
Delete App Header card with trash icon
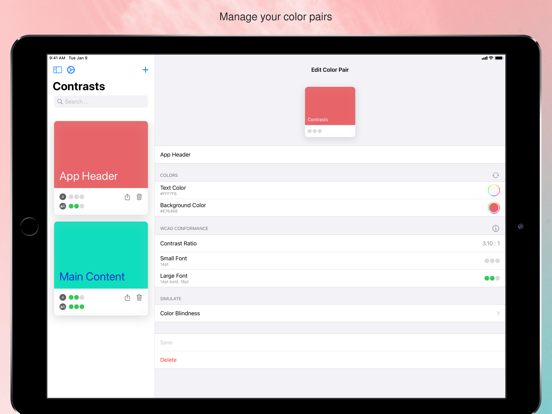[139, 197]
